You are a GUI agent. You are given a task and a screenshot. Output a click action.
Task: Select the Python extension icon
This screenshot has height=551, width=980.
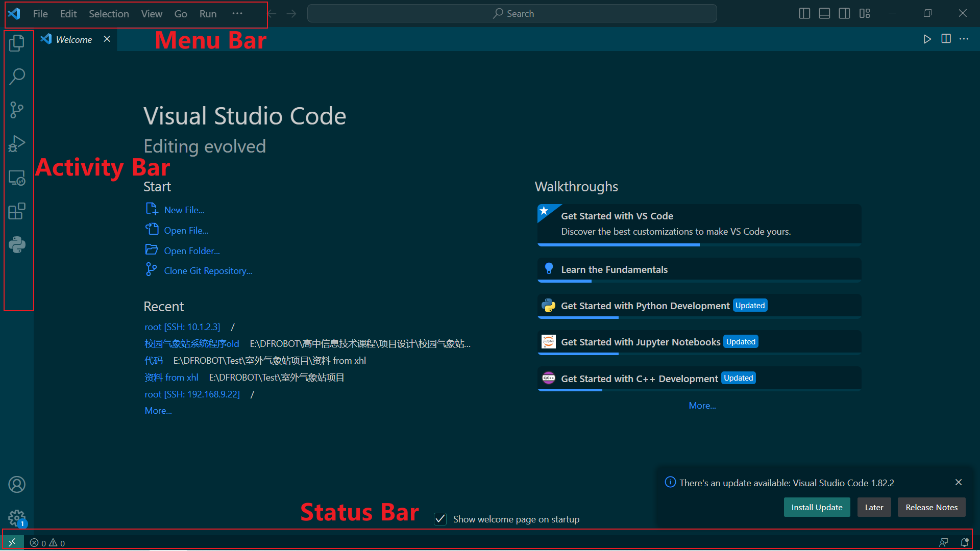pos(17,244)
